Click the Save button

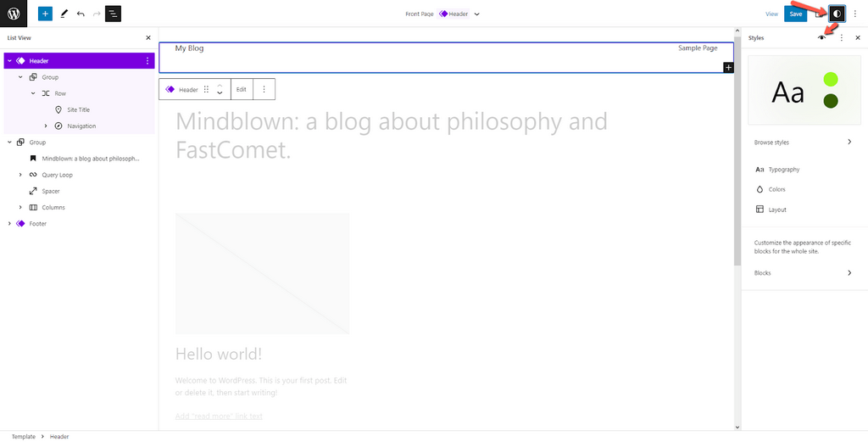coord(795,14)
